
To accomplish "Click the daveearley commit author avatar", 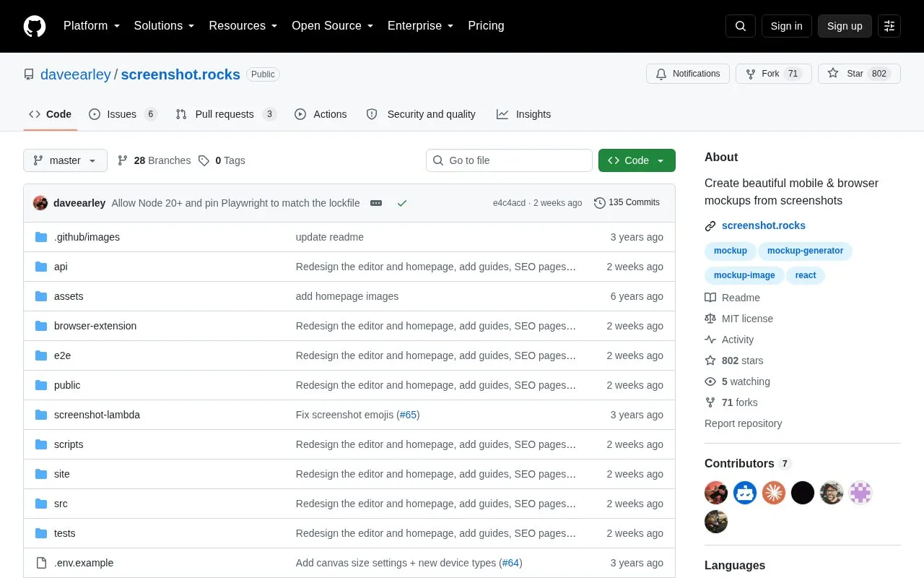I will (40, 203).
